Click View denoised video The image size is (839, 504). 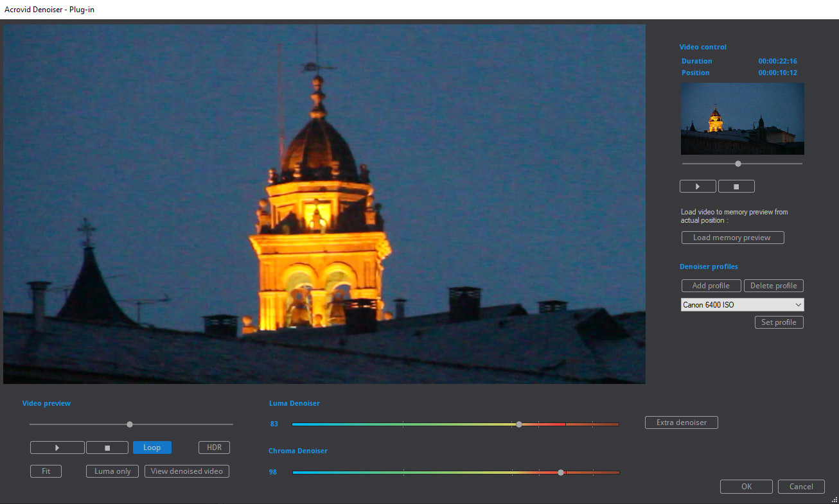(187, 471)
